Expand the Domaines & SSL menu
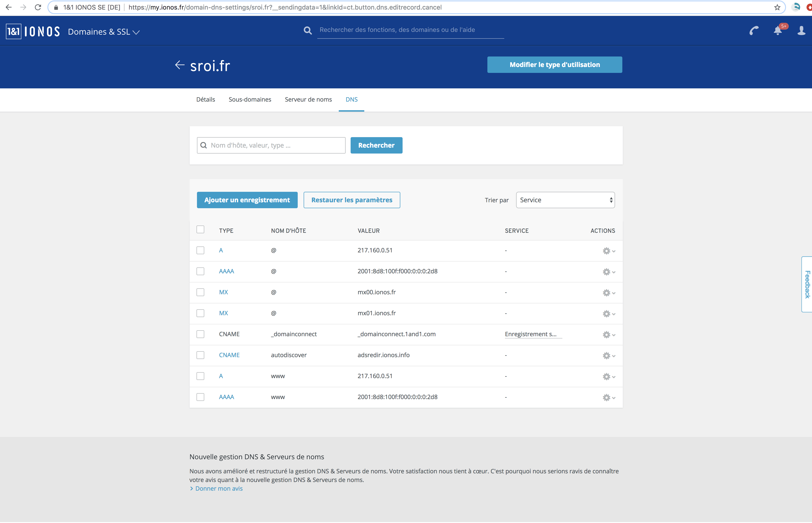 click(x=104, y=32)
